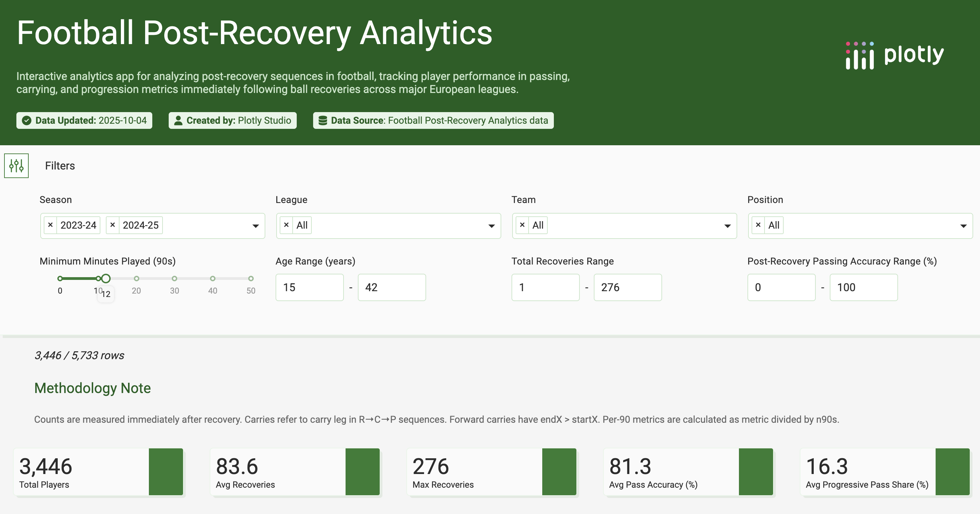Click the Total Players stat card
Screen dimensions: 980x514
(x=98, y=472)
